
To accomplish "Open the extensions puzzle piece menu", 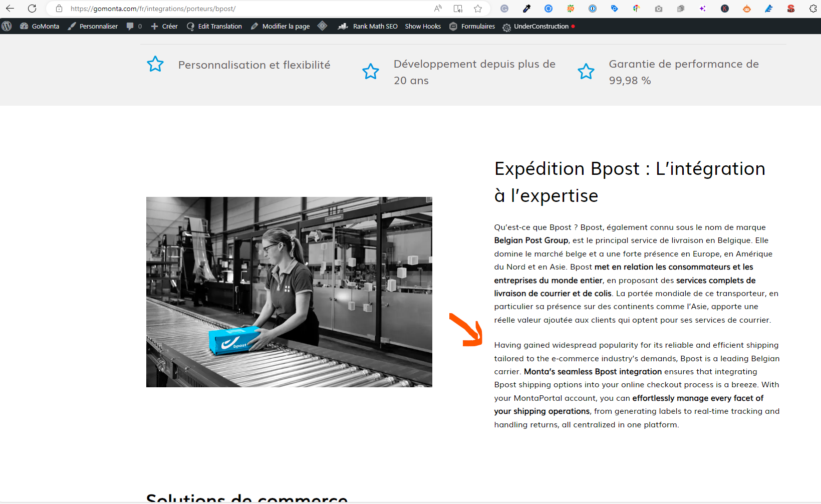I will (813, 9).
